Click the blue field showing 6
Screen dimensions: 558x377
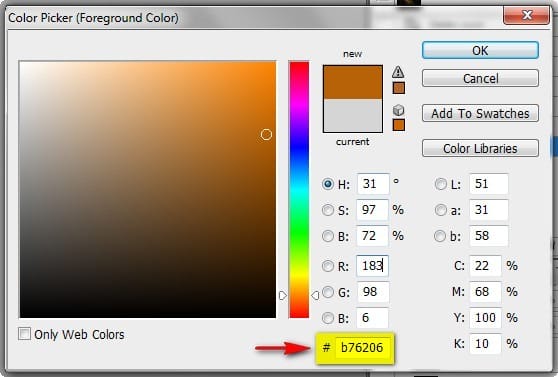point(373,318)
